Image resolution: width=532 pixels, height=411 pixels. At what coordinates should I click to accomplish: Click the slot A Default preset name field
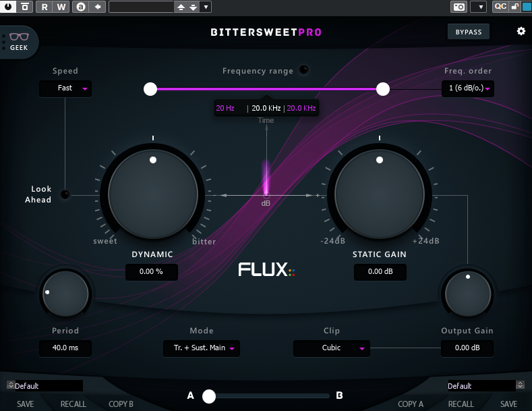tap(49, 386)
